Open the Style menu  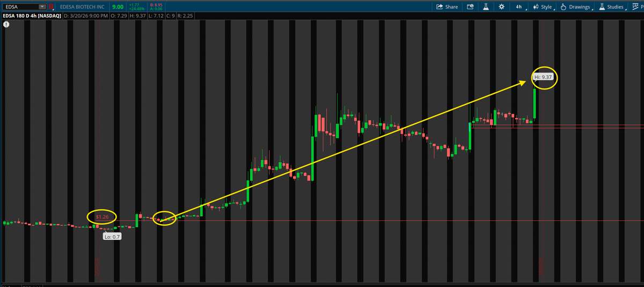[x=544, y=7]
